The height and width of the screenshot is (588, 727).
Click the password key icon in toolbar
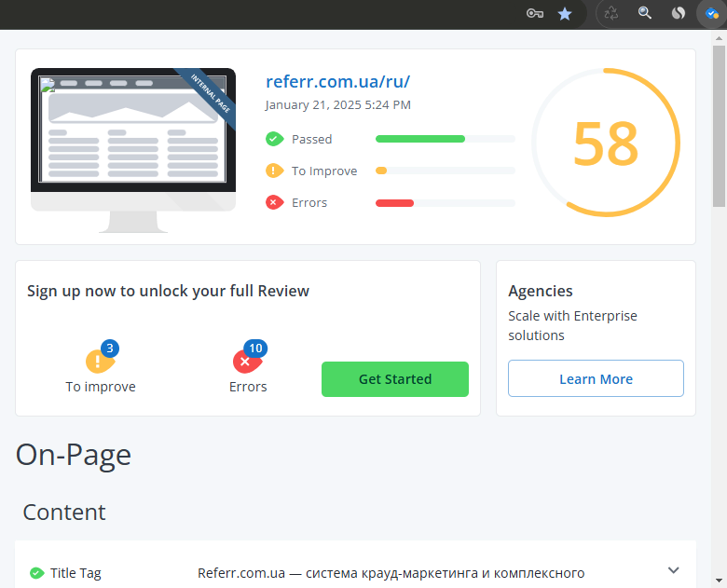[535, 13]
